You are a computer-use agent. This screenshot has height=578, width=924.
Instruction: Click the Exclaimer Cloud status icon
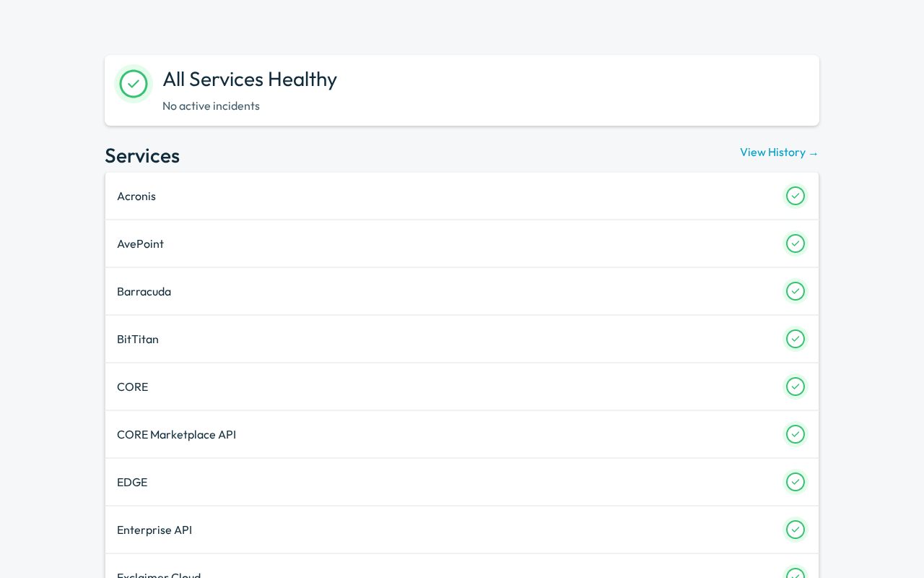(796, 572)
